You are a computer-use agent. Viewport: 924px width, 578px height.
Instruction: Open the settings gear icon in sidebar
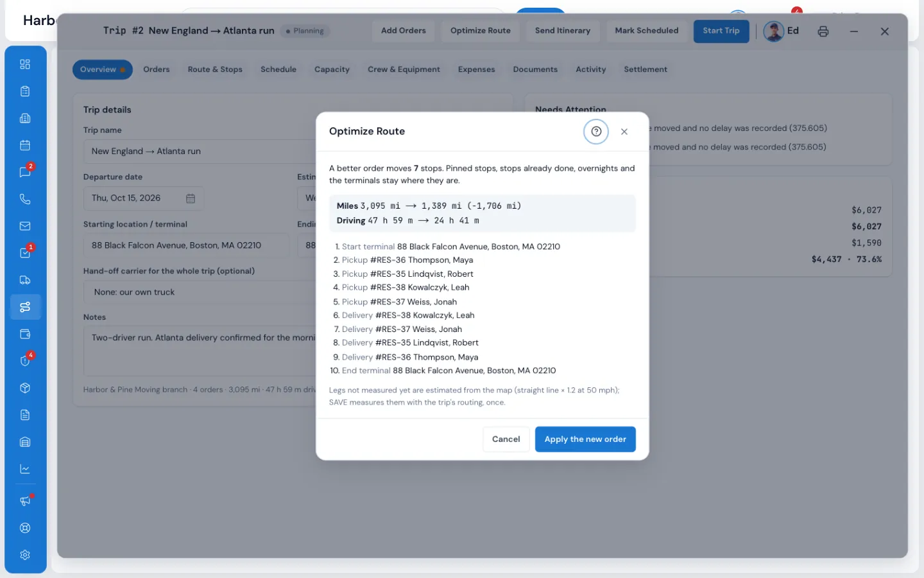[25, 555]
